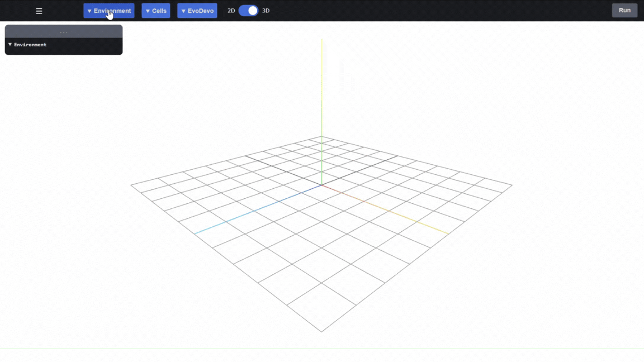Click the 3D label beside the switch
Viewport: 644px width, 362px height.
(x=266, y=11)
